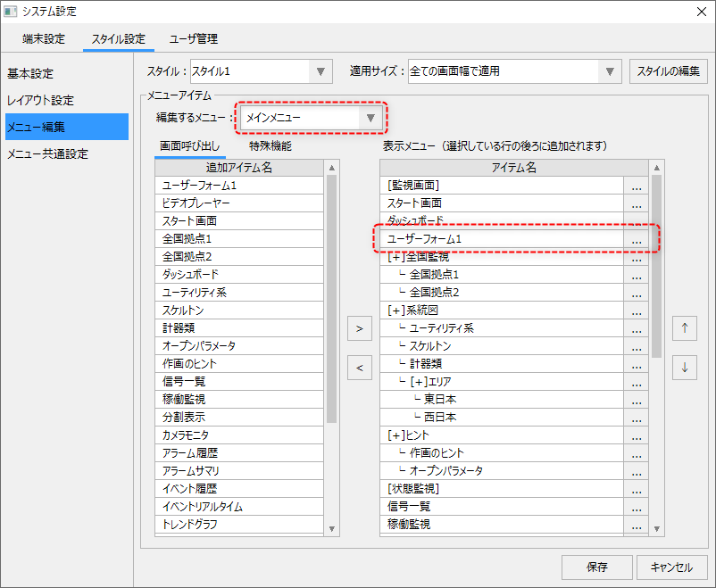The width and height of the screenshot is (716, 588).
Task: Click the up arrow to move item up
Action: coord(685,328)
